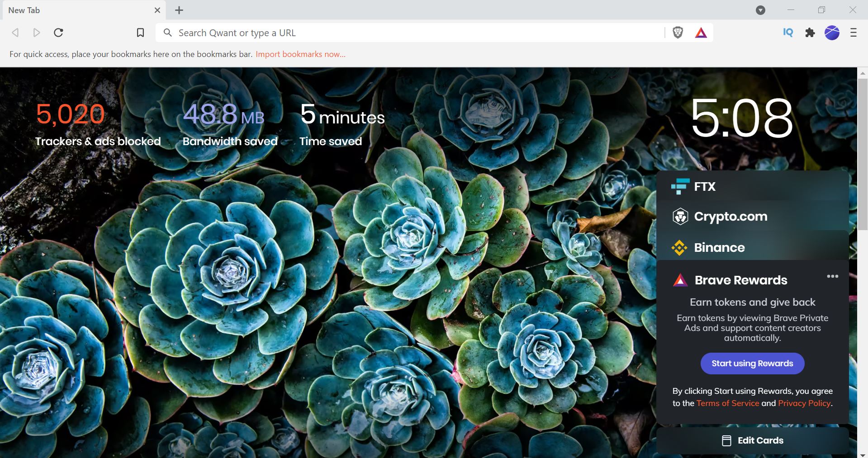Bookmark this page with the bookmark icon

point(140,33)
